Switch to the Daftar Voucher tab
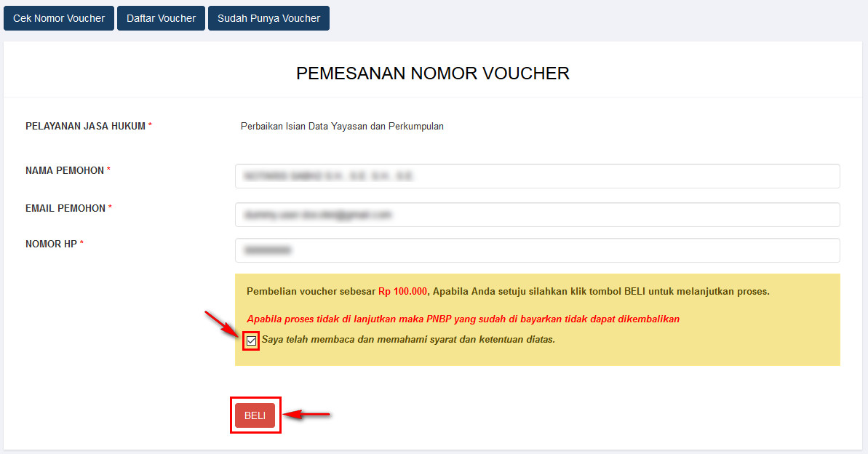Viewport: 868px width, 454px height. point(161,18)
